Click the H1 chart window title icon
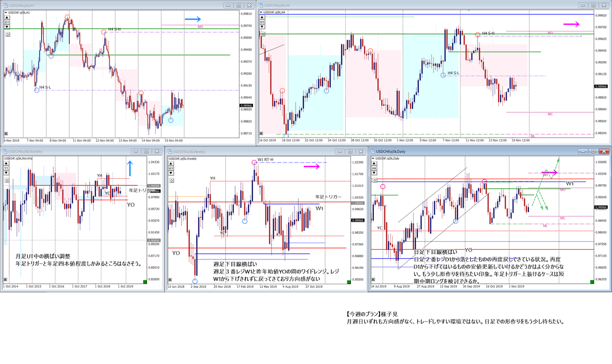 point(6,5)
